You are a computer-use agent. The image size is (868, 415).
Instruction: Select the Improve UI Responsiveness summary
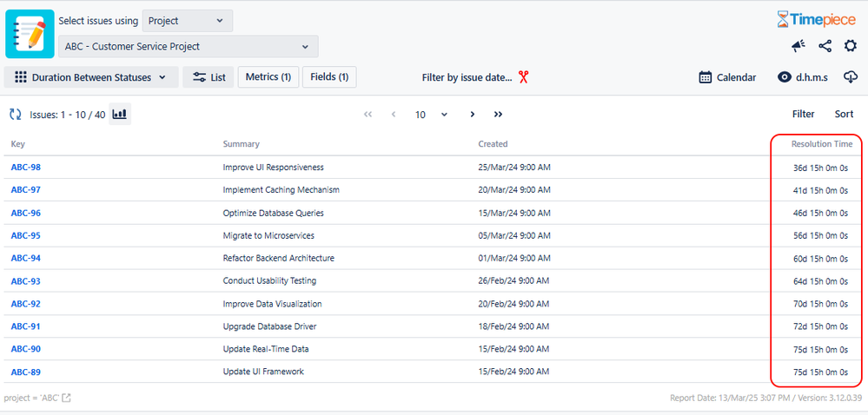coord(274,167)
